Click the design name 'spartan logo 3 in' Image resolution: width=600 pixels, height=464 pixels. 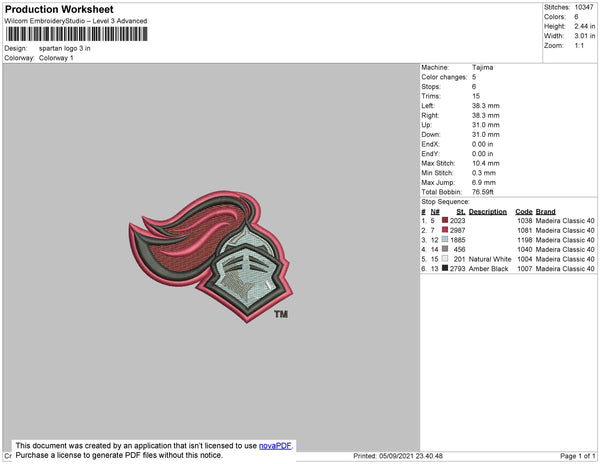(65, 48)
